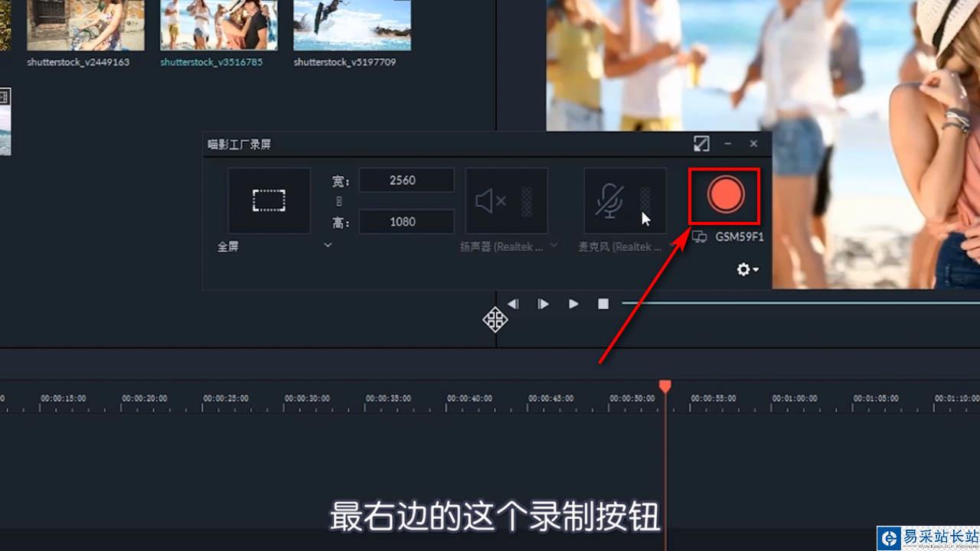Click the GSM59F1 monitor name
This screenshot has height=551, width=980.
(x=740, y=237)
